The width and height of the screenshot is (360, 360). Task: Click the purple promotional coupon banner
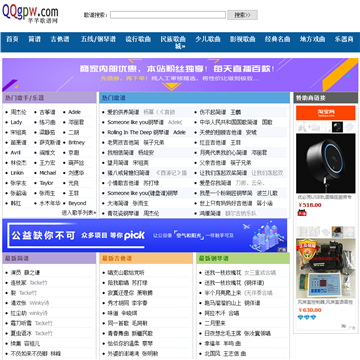pyautogui.click(x=176, y=75)
